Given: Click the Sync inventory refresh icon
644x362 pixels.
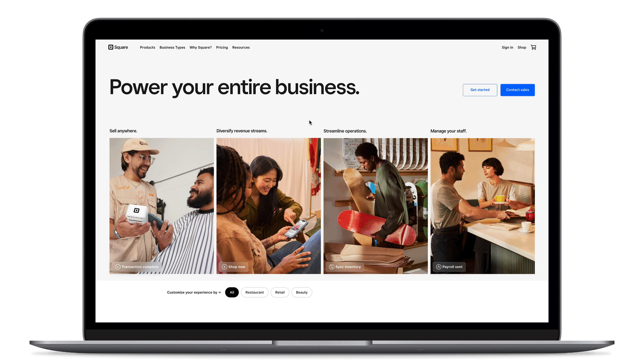Looking at the screenshot, I should click(332, 266).
